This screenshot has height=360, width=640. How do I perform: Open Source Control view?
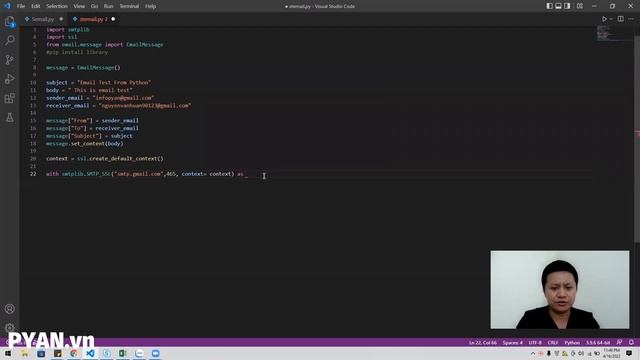point(10,60)
